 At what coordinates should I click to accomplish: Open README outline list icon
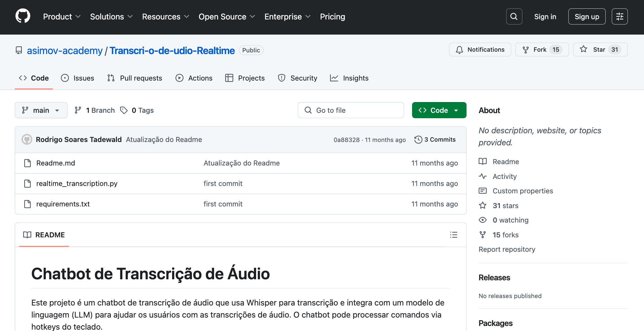[453, 235]
